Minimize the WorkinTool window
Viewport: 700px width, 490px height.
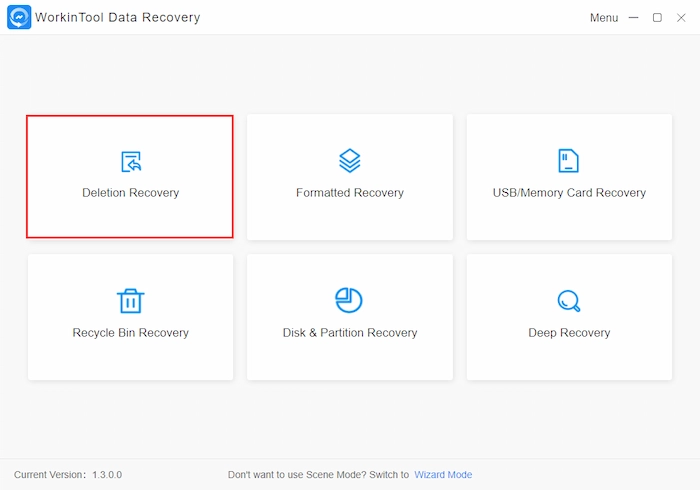pos(633,18)
